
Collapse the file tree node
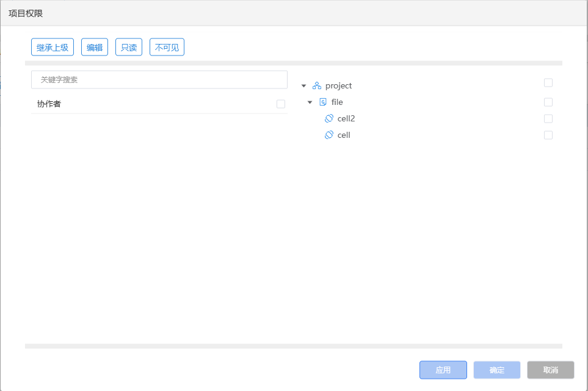click(310, 102)
